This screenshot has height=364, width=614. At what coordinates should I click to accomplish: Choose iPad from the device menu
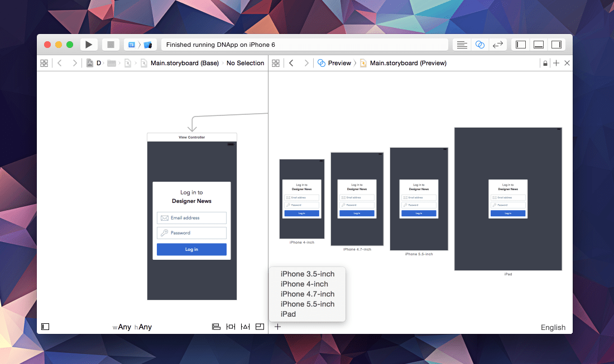tap(308, 314)
